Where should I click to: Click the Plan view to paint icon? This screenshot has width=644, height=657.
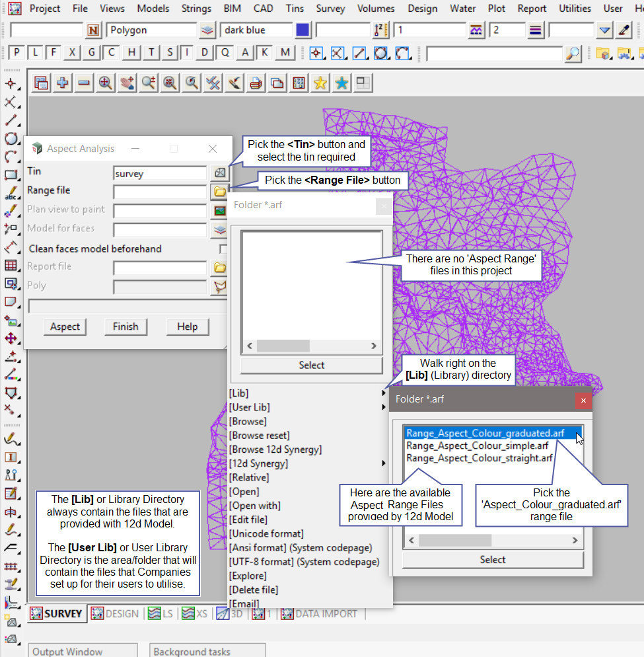coord(220,211)
